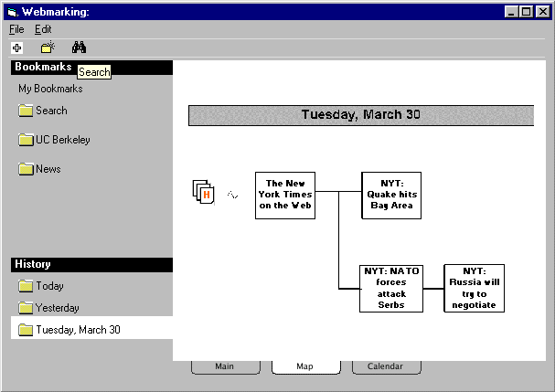This screenshot has width=555, height=392.
Task: Select Yesterday in History list
Action: click(57, 308)
